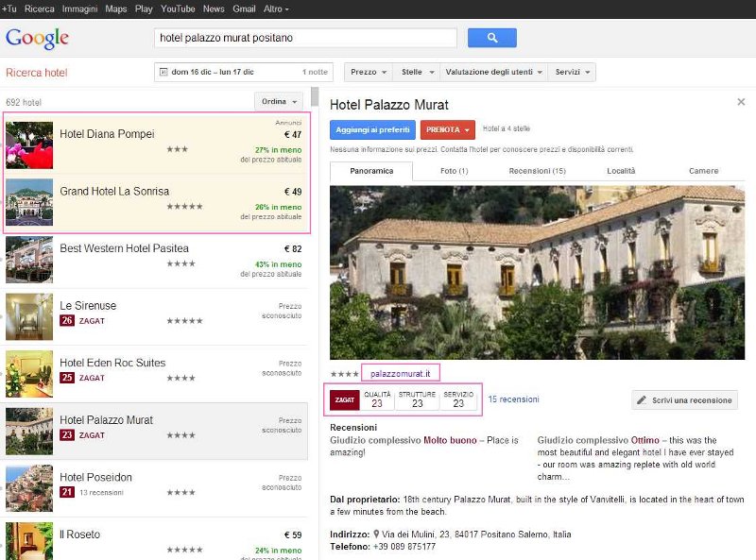Click the Google logo
Screen dimensions: 756x560
coord(37,38)
